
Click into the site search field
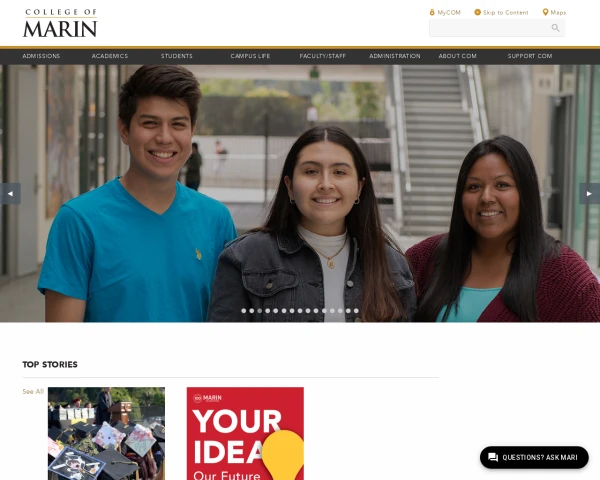(x=490, y=28)
